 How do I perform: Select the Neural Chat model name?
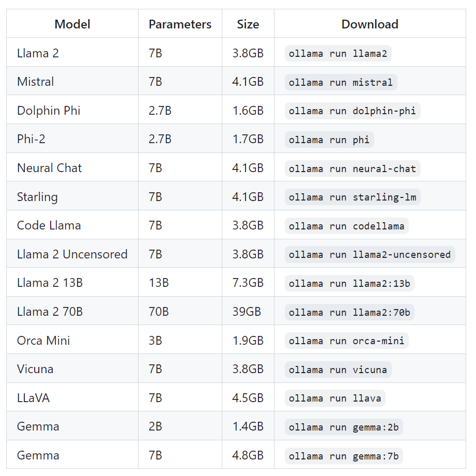[x=50, y=168]
